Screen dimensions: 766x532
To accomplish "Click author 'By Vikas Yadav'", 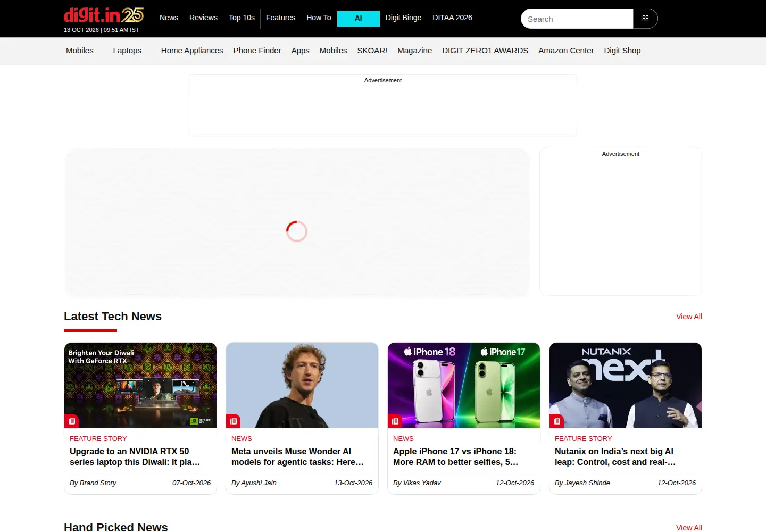I will 417,483.
